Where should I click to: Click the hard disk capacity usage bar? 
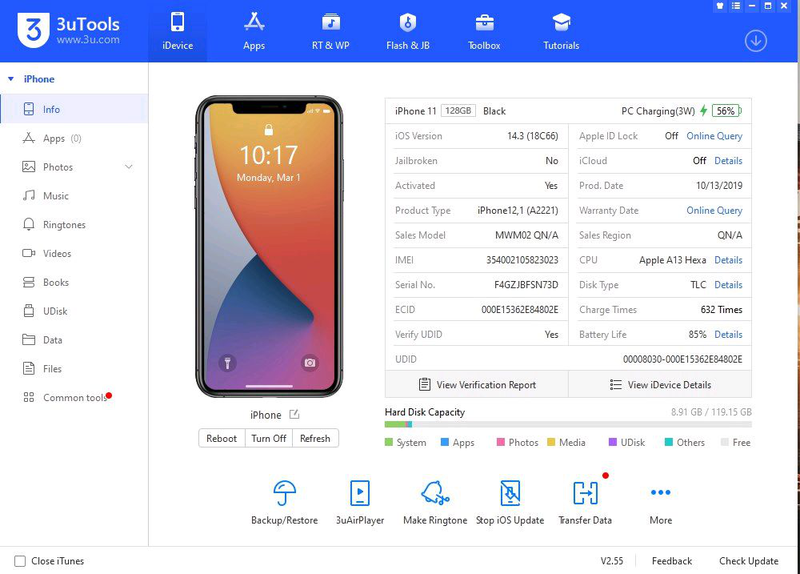(x=567, y=425)
